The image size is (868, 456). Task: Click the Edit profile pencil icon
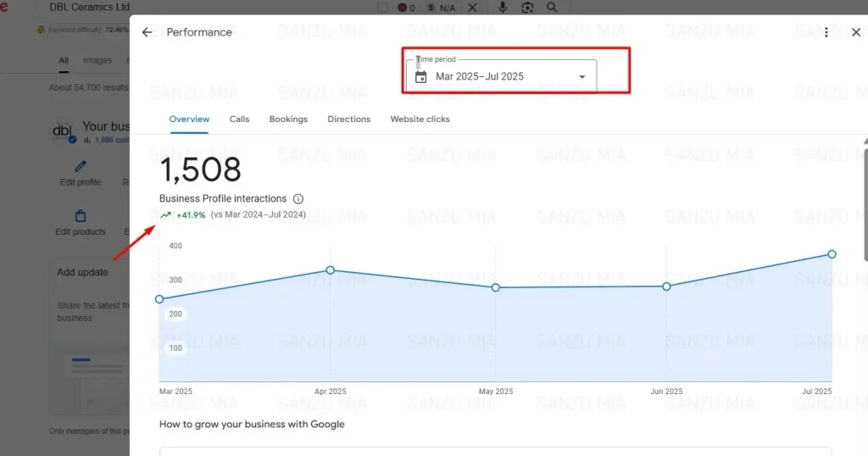tap(81, 167)
